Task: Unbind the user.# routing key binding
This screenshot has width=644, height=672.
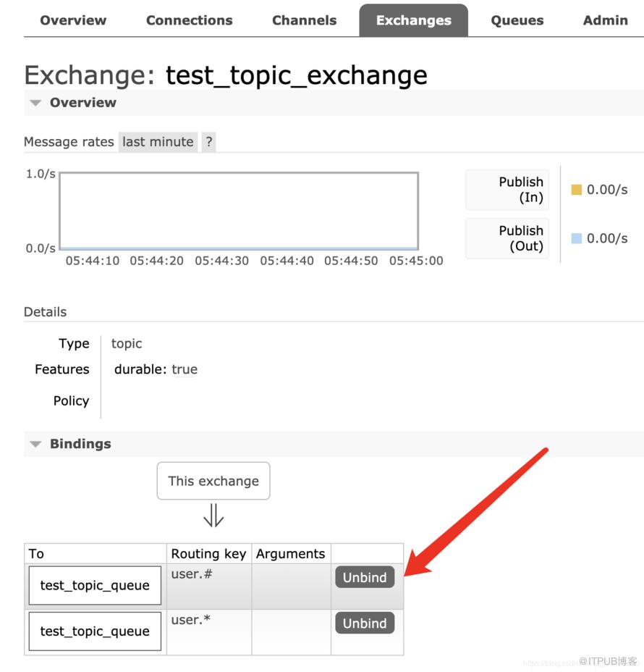Action: [365, 577]
